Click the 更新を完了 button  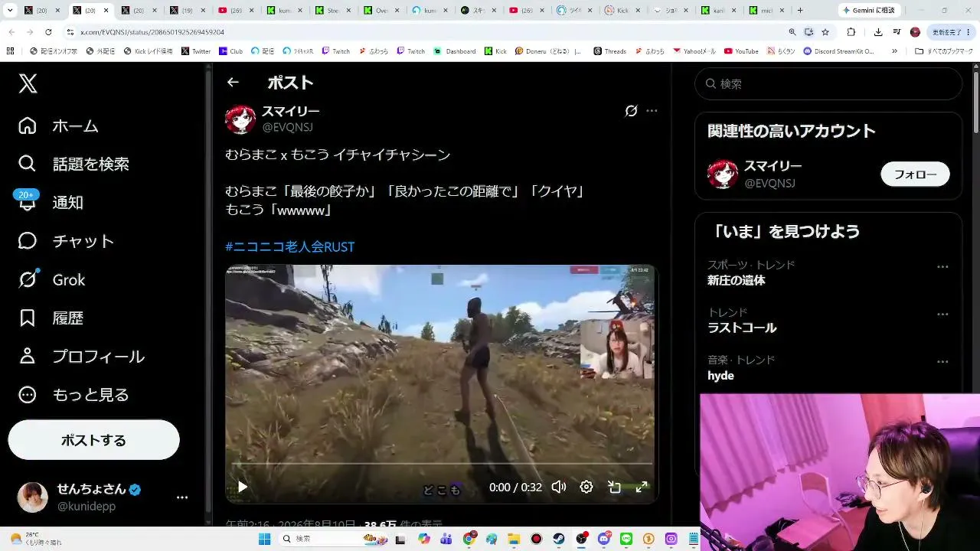950,32
